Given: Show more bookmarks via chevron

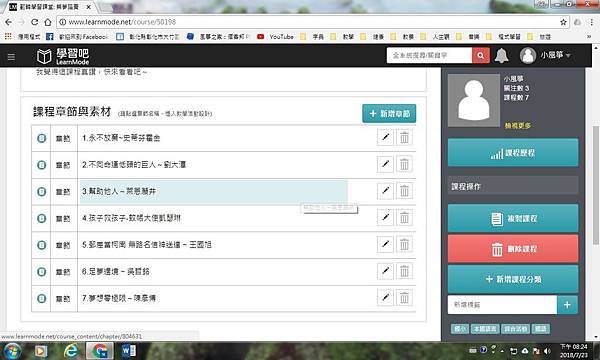Looking at the screenshot, I should click(x=590, y=37).
